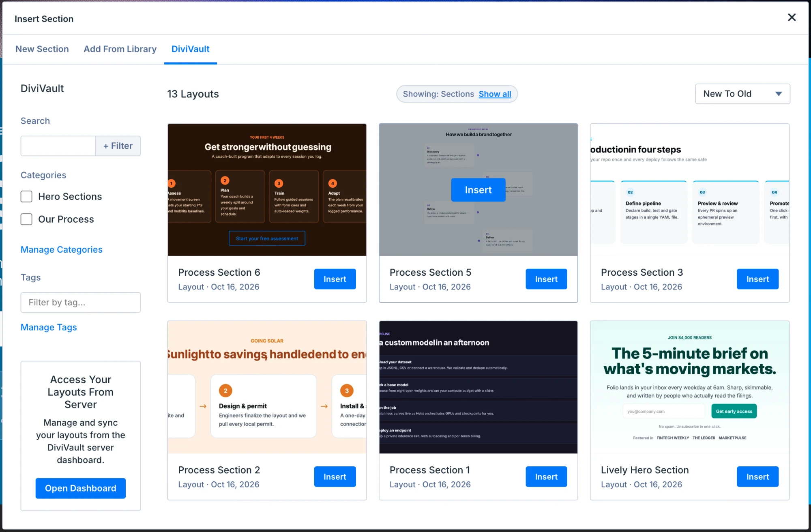Open the Add From Library tab
This screenshot has height=532, width=811.
(x=120, y=49)
